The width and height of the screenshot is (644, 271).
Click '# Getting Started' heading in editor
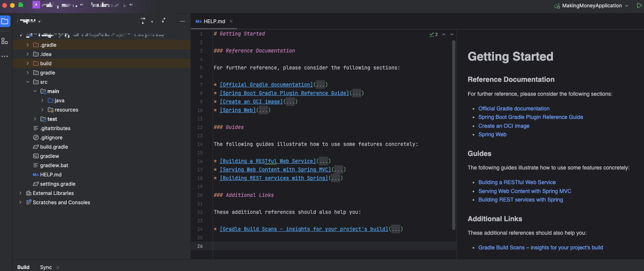tap(239, 34)
